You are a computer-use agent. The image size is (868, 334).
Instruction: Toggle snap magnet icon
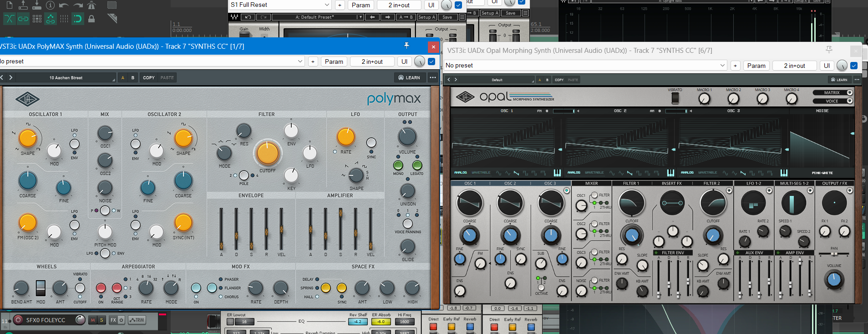tap(78, 19)
